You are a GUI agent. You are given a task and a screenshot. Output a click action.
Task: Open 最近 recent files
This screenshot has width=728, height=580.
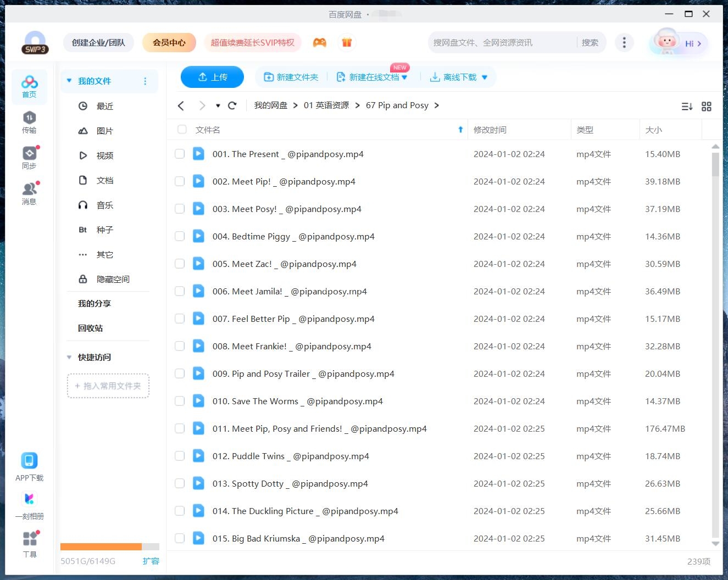point(104,106)
